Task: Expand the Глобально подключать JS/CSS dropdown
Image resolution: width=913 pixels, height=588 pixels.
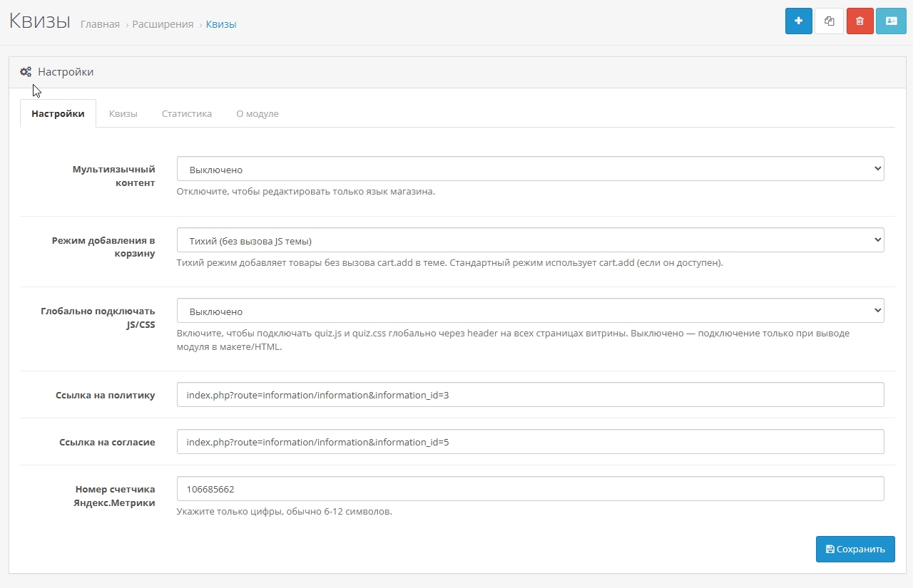Action: pyautogui.click(x=530, y=311)
